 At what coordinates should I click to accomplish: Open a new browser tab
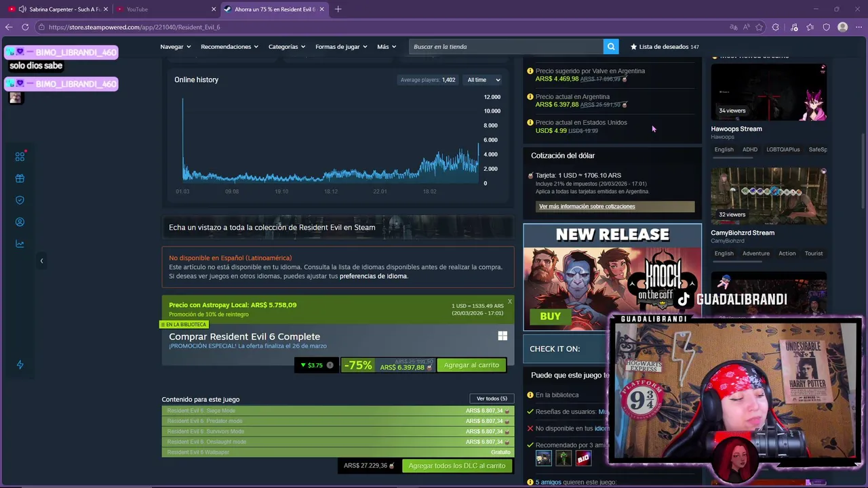pos(338,9)
